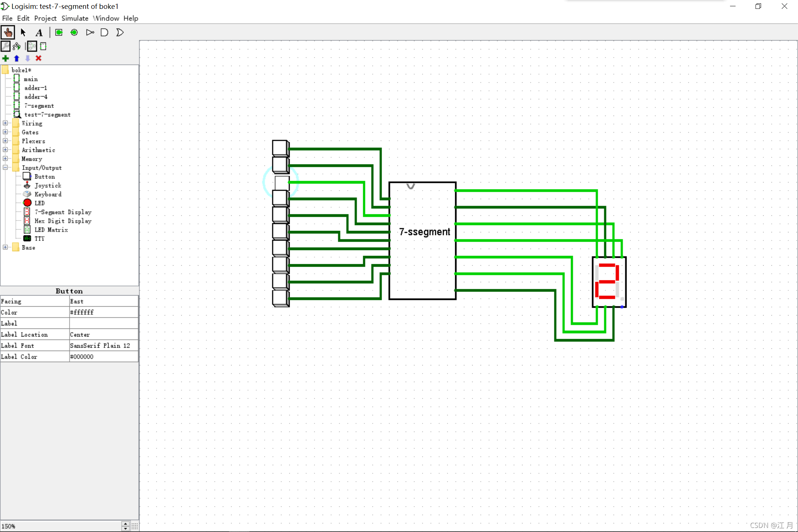Viewport: 798px width, 532px height.
Task: Expand the Wiring library folder
Action: pos(5,123)
